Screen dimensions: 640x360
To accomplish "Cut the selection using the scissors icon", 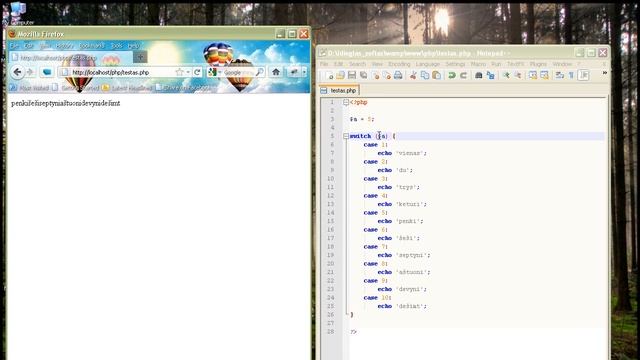I will click(413, 75).
